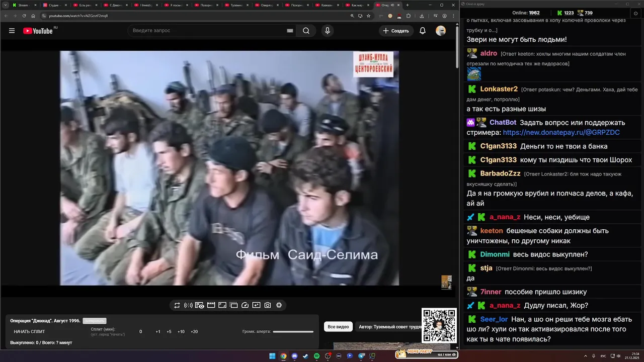Screen dimensions: 644x362
Task: Open the chat window's top-right icon
Action: coord(636,13)
